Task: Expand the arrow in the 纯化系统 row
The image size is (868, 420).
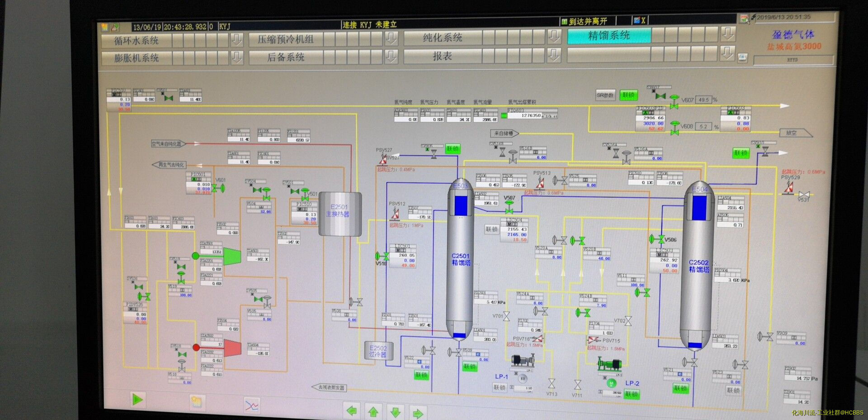Action: coord(554,36)
